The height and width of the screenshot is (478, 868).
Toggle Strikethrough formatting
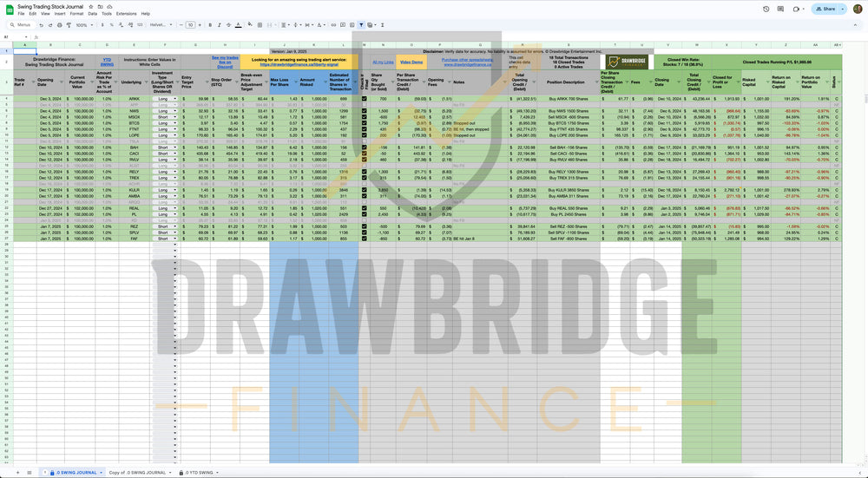pos(228,25)
